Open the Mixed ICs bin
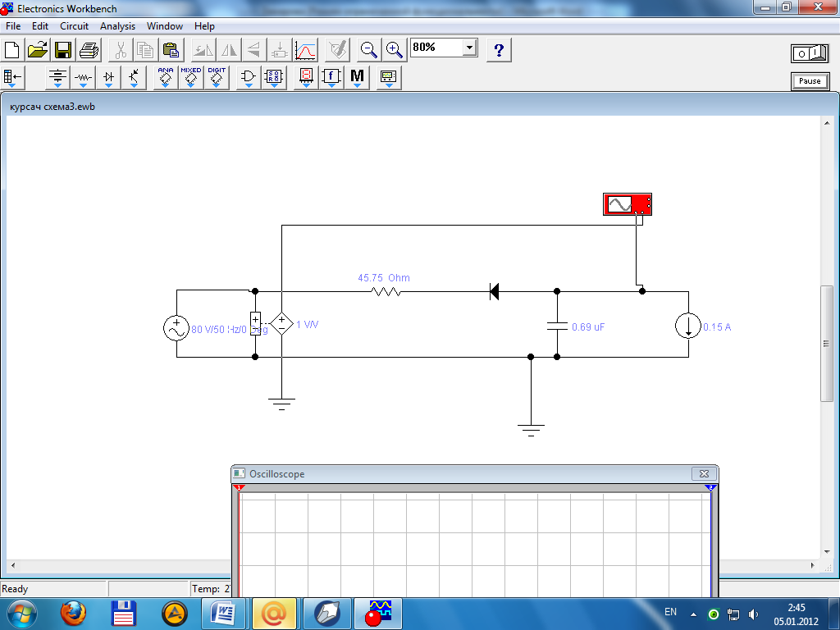 click(190, 78)
